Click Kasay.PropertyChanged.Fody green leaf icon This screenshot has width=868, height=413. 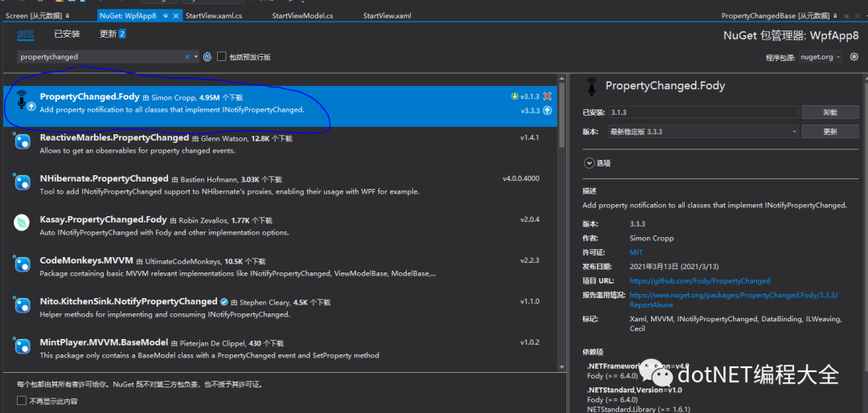[23, 223]
